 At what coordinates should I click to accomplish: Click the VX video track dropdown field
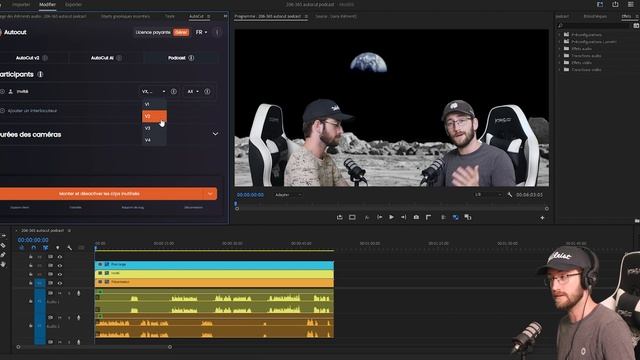point(153,91)
